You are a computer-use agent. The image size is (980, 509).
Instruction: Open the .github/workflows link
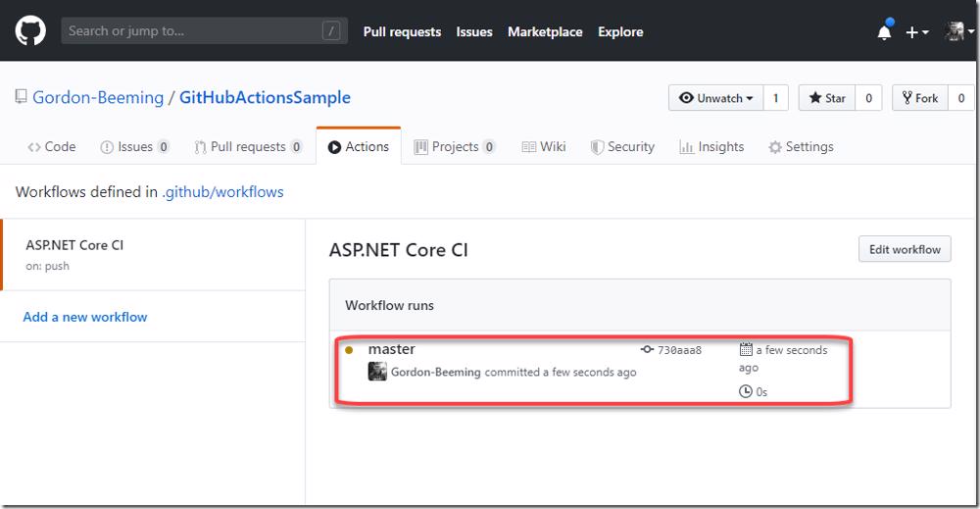click(x=223, y=192)
